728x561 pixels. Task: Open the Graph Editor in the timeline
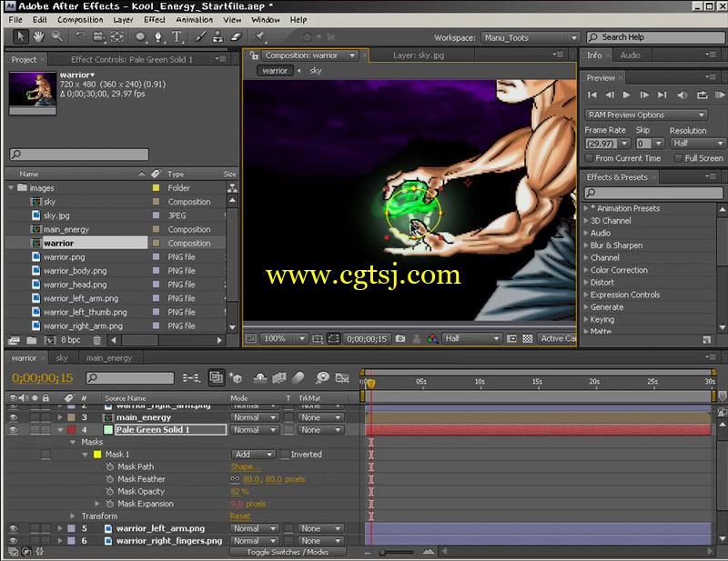(x=342, y=378)
